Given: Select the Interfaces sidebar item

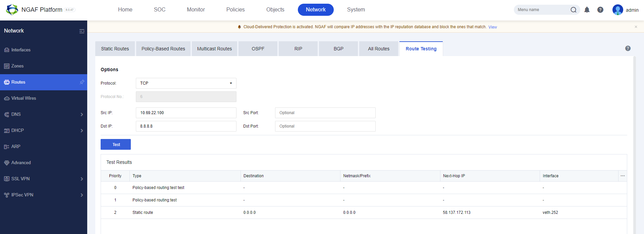Looking at the screenshot, I should [x=21, y=50].
